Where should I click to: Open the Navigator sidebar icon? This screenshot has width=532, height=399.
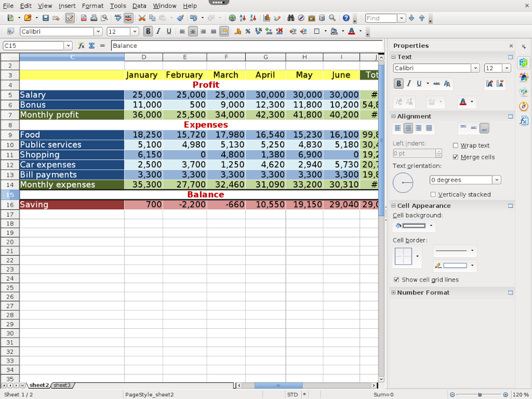(523, 106)
